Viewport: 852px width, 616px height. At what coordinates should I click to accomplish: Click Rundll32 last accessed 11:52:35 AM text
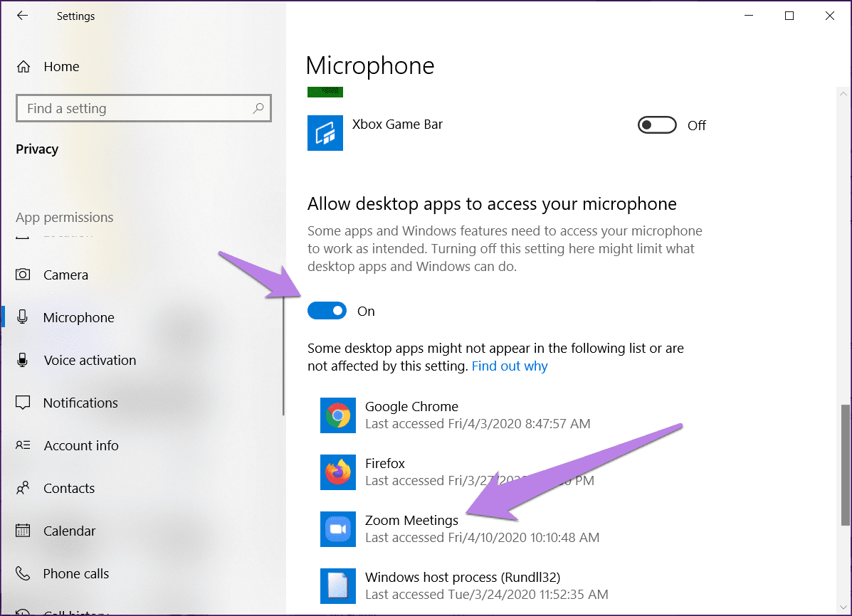pyautogui.click(x=487, y=595)
